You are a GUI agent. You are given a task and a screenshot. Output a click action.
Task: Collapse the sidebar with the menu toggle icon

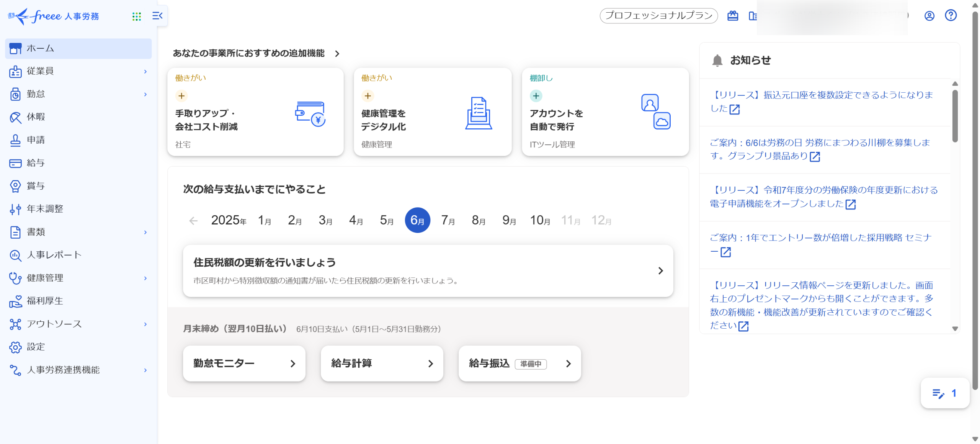tap(157, 16)
